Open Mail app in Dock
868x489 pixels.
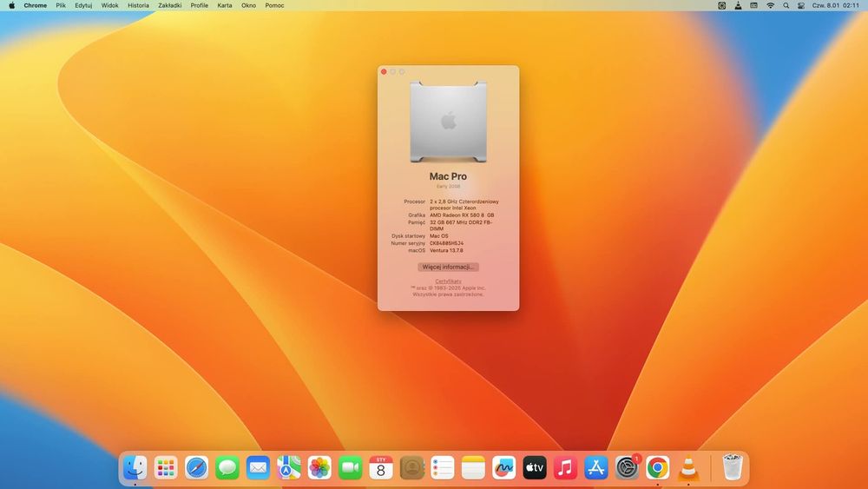click(258, 468)
